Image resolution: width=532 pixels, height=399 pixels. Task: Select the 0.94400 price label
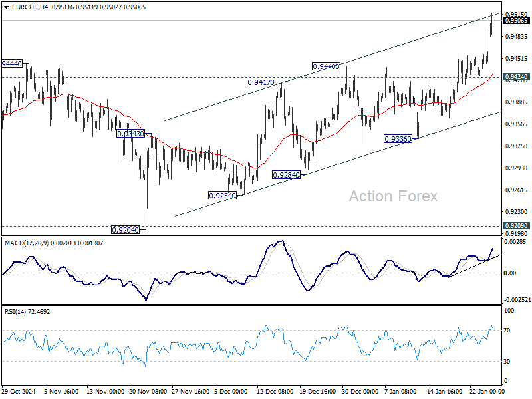point(326,66)
